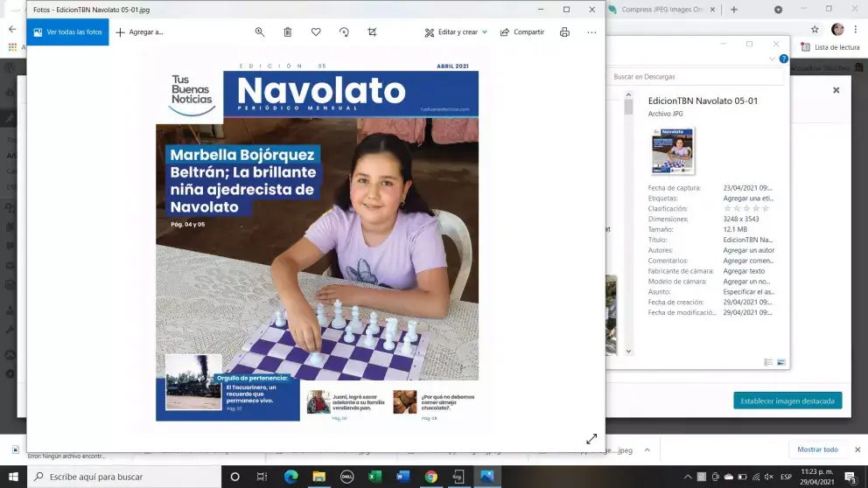Viewport: 868px width, 488px height.
Task: Open the notification center icon
Action: 850,477
